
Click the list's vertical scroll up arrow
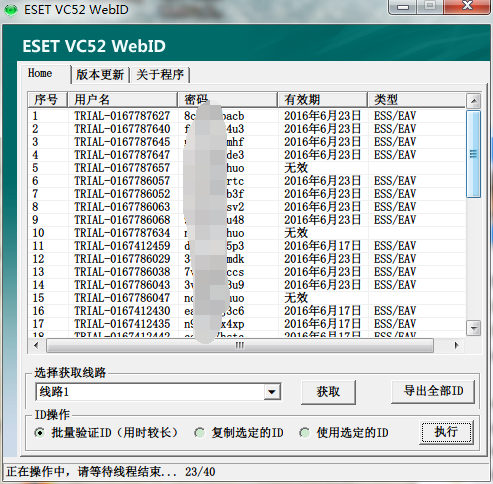point(474,100)
